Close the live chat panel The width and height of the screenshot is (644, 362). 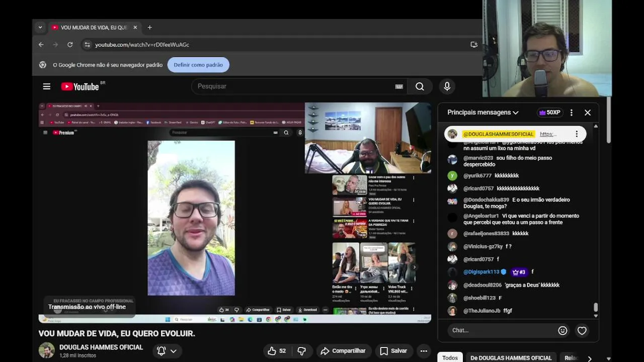click(x=588, y=113)
